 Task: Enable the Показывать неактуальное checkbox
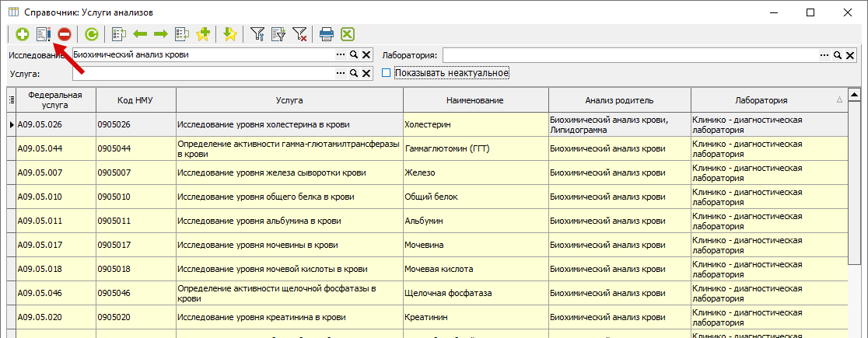[x=387, y=73]
